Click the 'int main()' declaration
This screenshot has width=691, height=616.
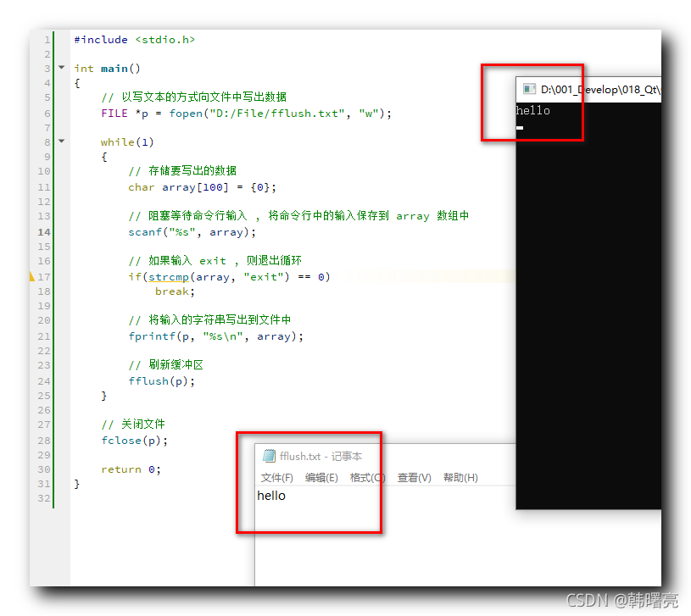coord(107,69)
